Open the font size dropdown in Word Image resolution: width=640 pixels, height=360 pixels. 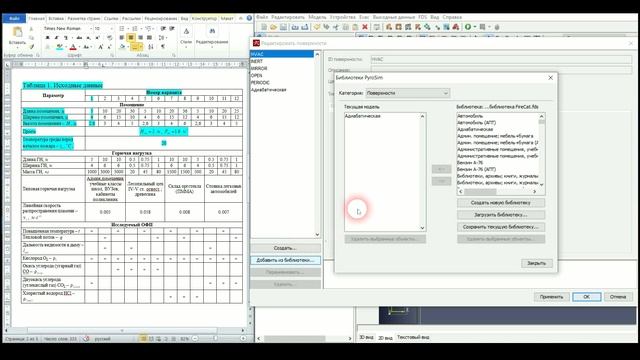click(x=111, y=29)
